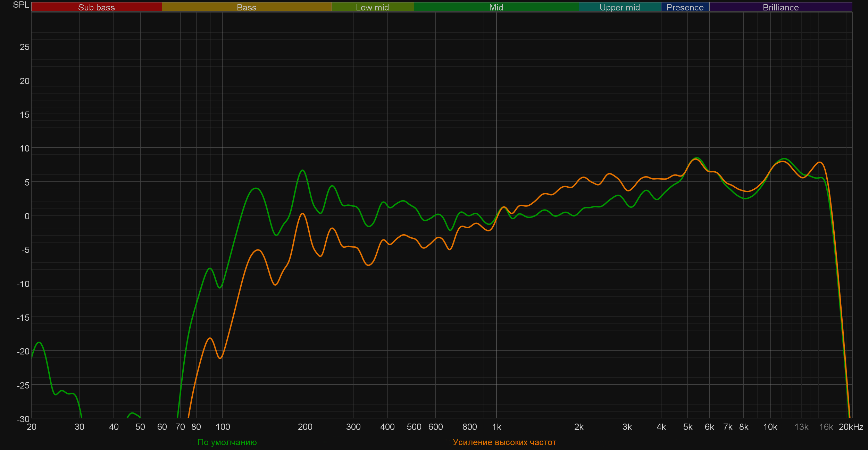Click the orange 'Усиление высоких частот' legend label
The width and height of the screenshot is (868, 450).
(504, 442)
